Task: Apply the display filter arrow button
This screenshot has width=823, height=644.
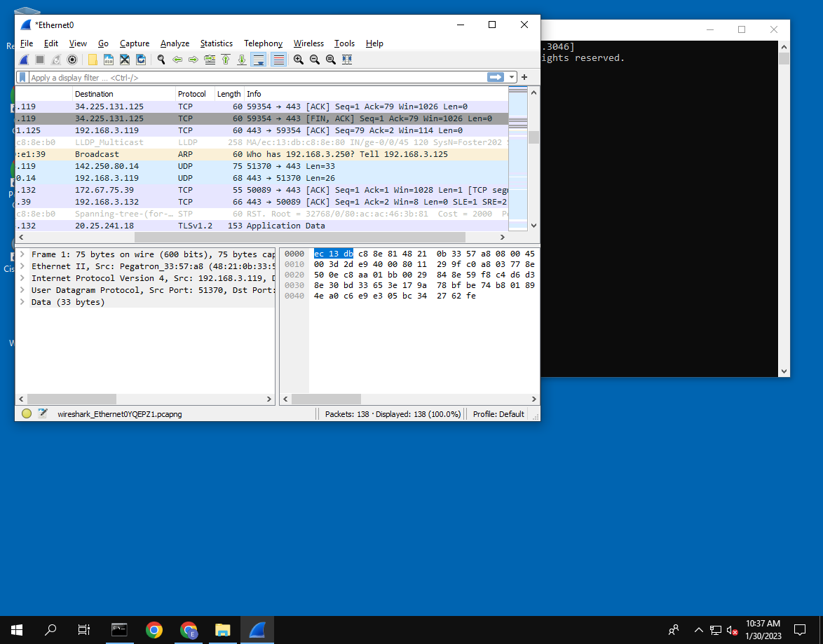Action: (x=496, y=78)
